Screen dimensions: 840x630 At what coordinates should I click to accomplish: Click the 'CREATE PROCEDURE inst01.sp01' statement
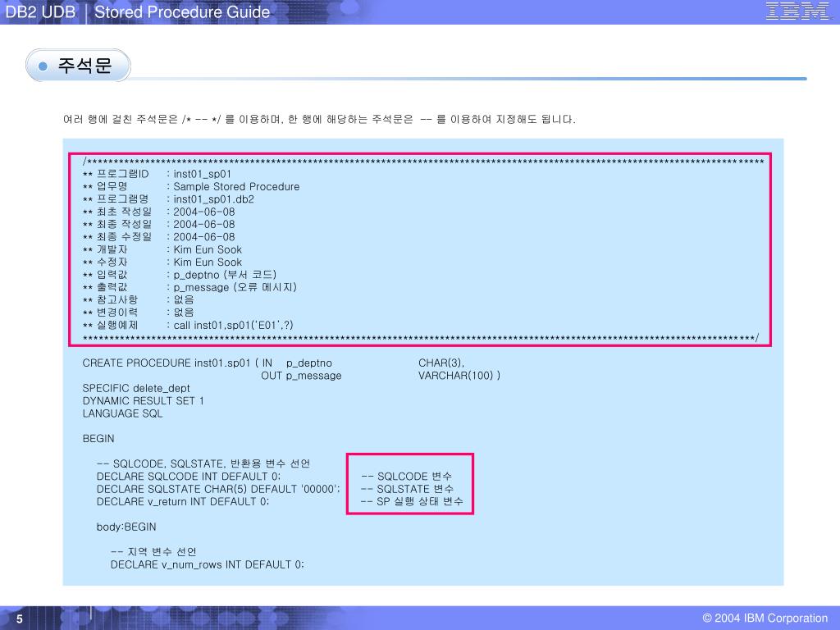pyautogui.click(x=166, y=363)
